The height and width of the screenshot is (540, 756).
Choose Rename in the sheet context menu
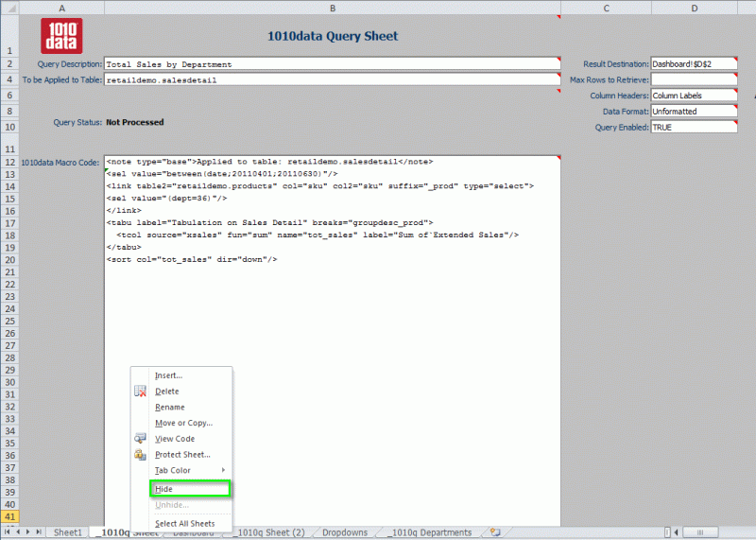[170, 407]
